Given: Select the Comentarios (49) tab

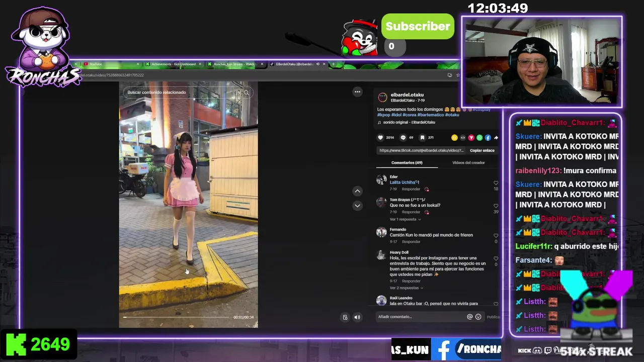Looking at the screenshot, I should (407, 162).
